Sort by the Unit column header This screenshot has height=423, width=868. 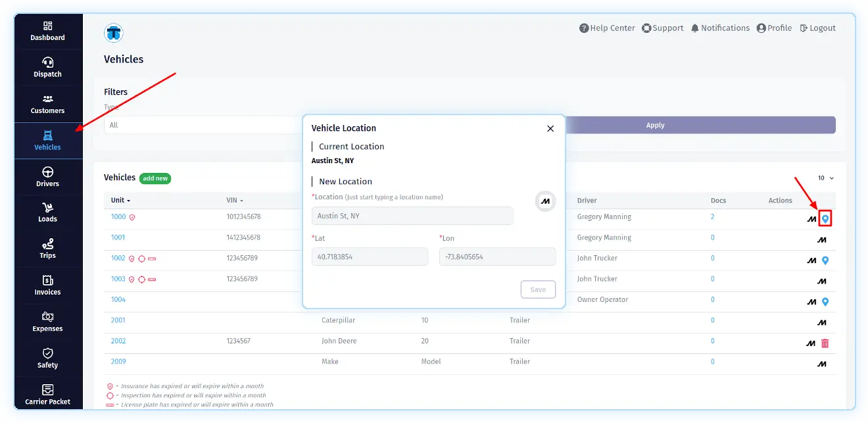point(120,200)
